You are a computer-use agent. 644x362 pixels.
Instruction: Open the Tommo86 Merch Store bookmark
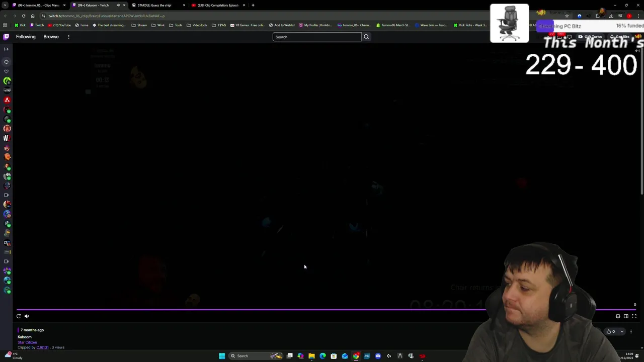(x=393, y=25)
